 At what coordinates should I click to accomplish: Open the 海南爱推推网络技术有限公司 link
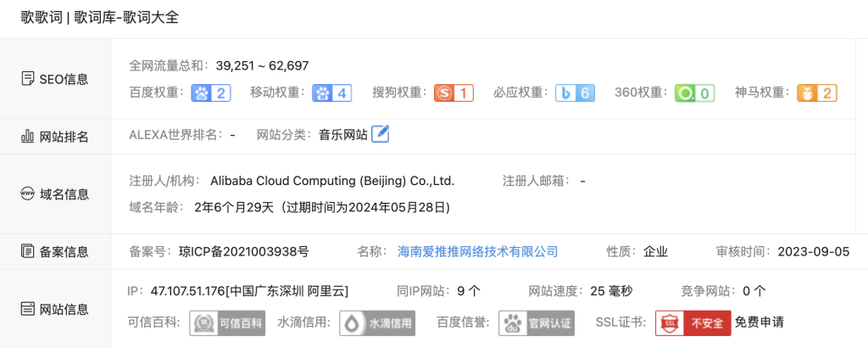pos(477,251)
